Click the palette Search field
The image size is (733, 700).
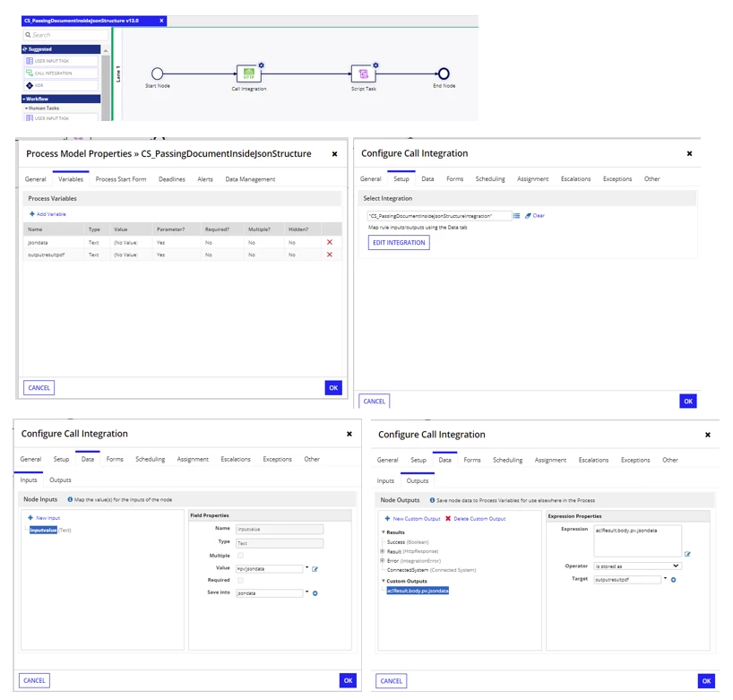[x=65, y=35]
